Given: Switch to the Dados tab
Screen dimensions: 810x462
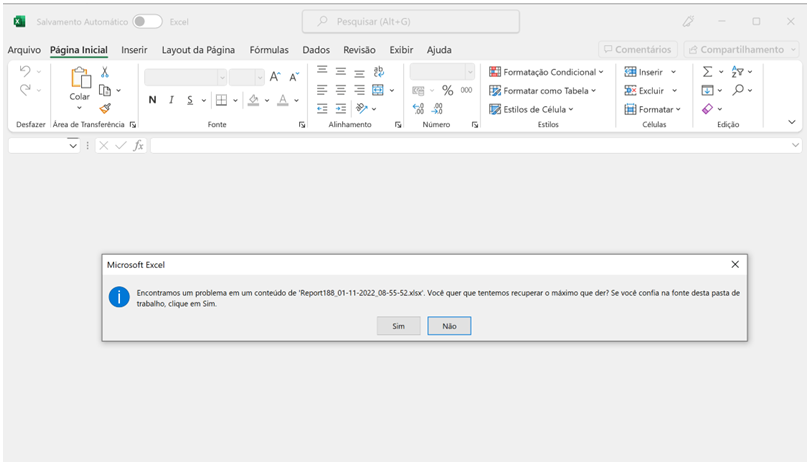Looking at the screenshot, I should [316, 50].
